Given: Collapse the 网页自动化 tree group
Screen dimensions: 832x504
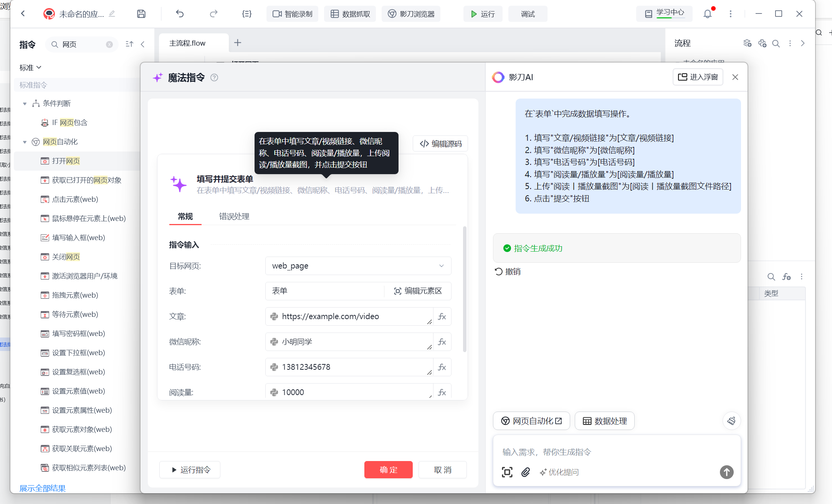Looking at the screenshot, I should [25, 142].
